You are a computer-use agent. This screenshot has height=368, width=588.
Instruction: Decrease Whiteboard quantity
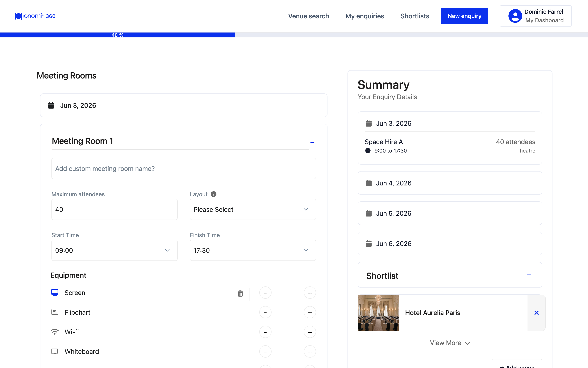point(265,351)
